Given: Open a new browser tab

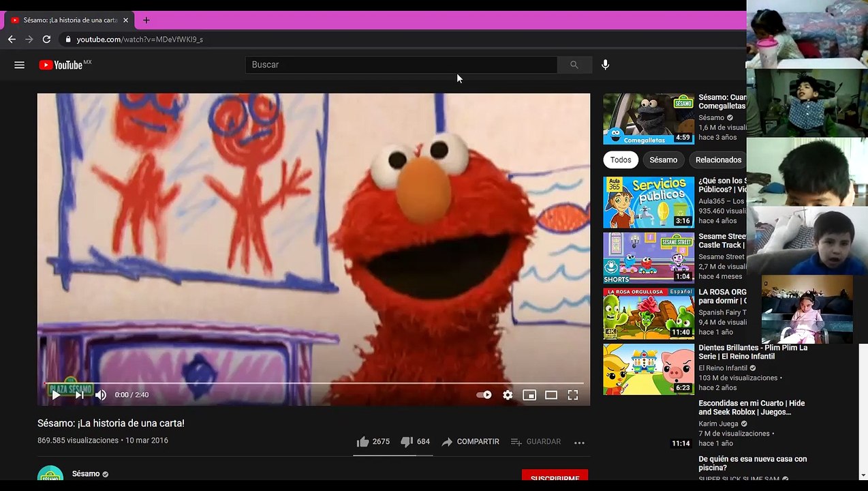Looking at the screenshot, I should pyautogui.click(x=146, y=20).
